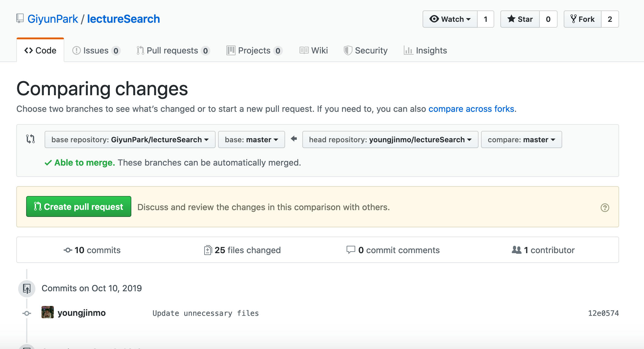Viewport: 644px width, 349px height.
Task: Open the Insights tab
Action: pyautogui.click(x=425, y=50)
